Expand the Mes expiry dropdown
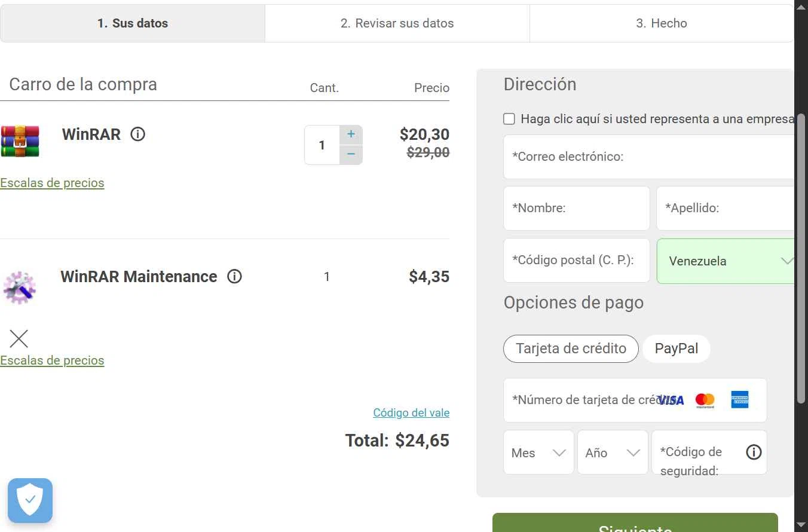 (538, 452)
